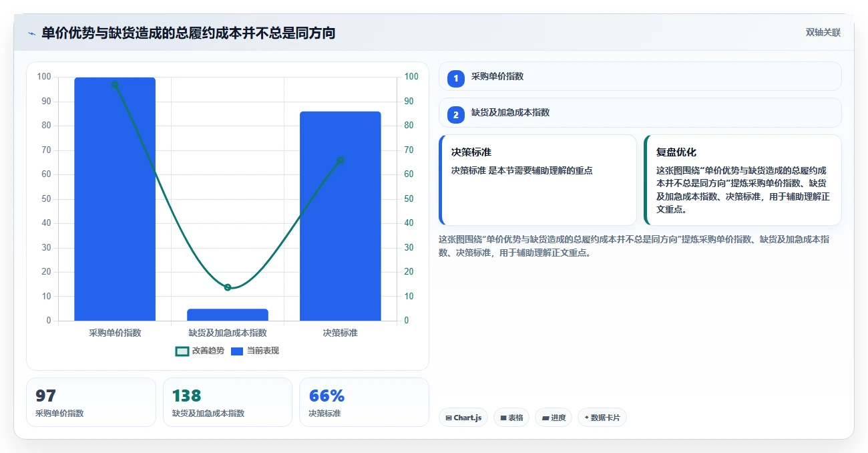
Task: Click the 97 采购单价指数 stat card
Action: pyautogui.click(x=91, y=402)
